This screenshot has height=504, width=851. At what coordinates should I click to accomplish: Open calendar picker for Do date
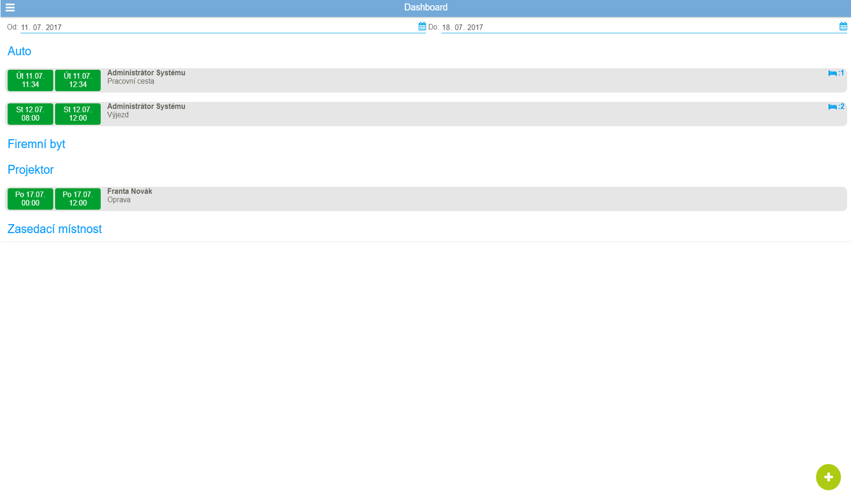[843, 26]
